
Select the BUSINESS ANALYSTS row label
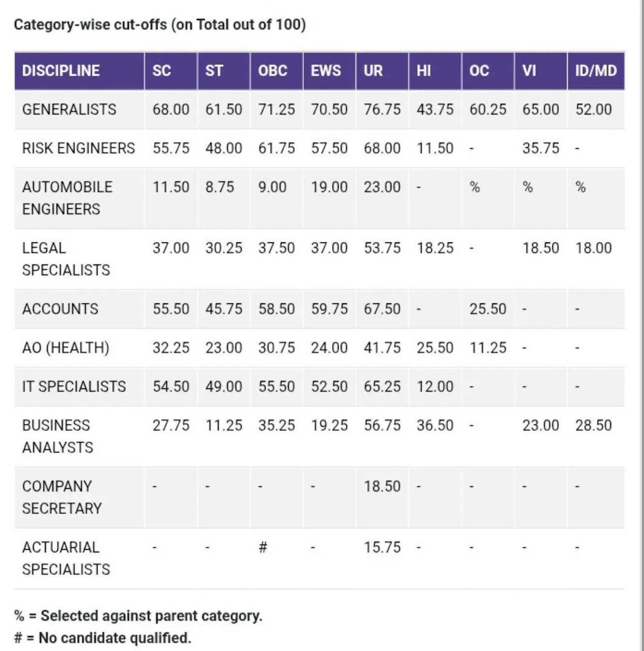57,436
